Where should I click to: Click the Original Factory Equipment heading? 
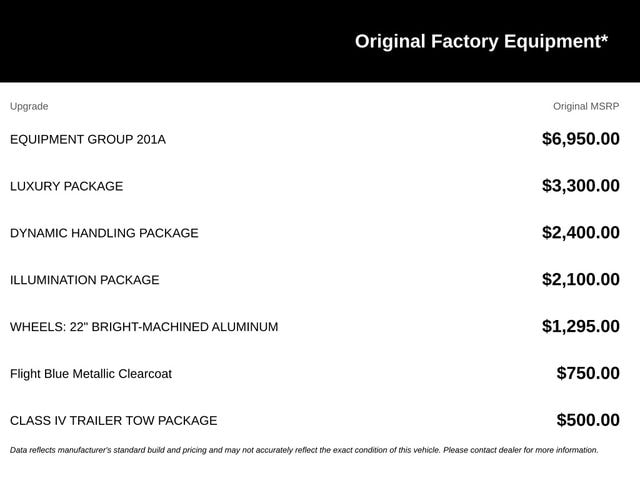coord(481,42)
